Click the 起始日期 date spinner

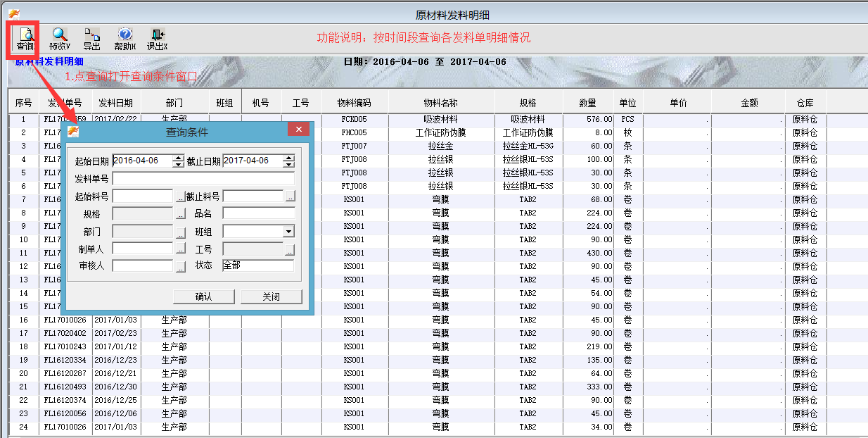178,161
